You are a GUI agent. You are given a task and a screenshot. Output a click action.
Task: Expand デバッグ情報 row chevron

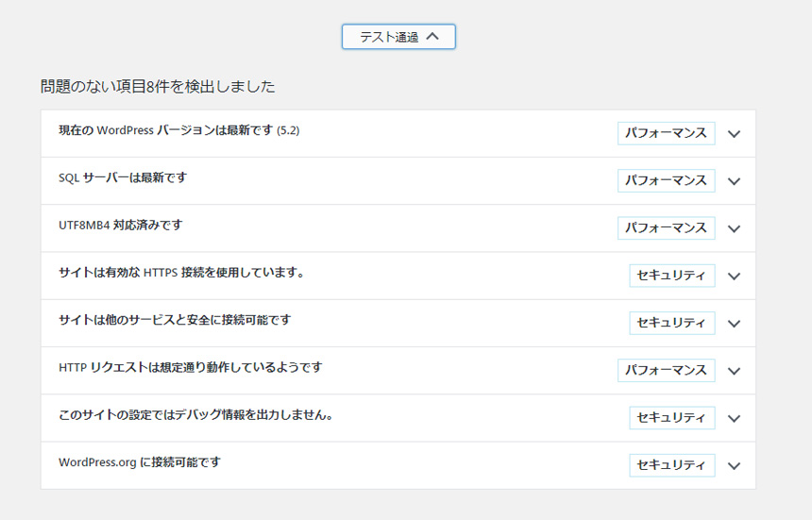pos(734,419)
